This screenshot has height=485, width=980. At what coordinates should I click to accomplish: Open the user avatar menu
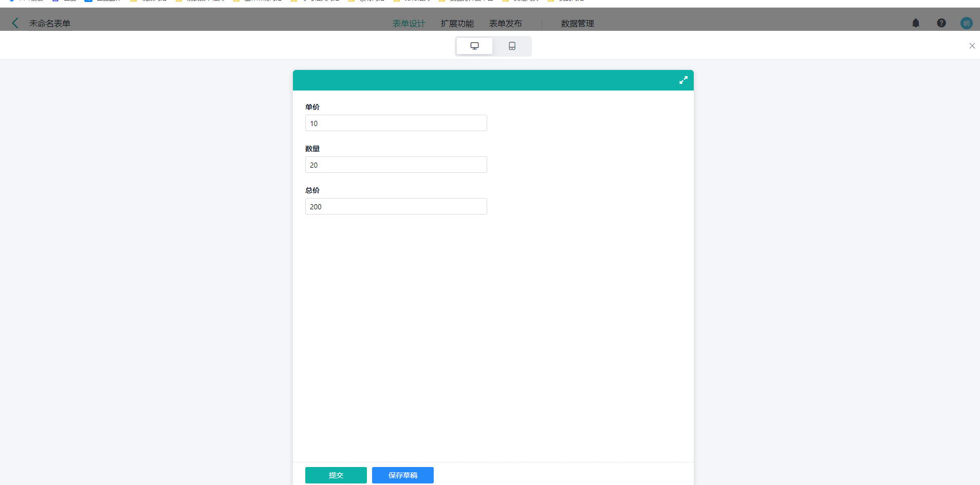coord(967,23)
